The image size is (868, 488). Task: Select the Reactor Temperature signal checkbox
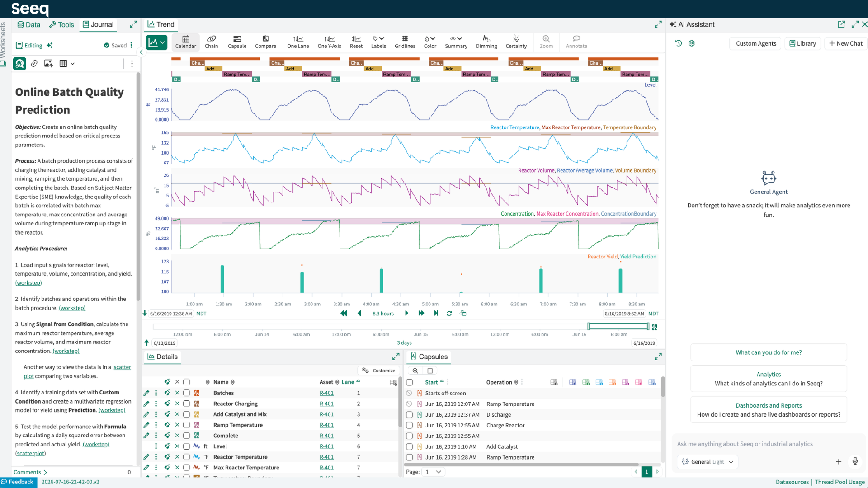186,457
